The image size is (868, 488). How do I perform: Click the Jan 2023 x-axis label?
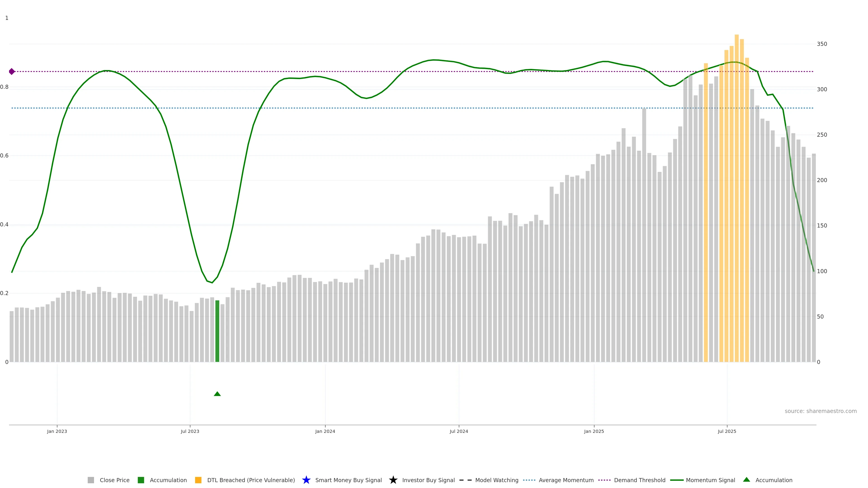(x=57, y=431)
